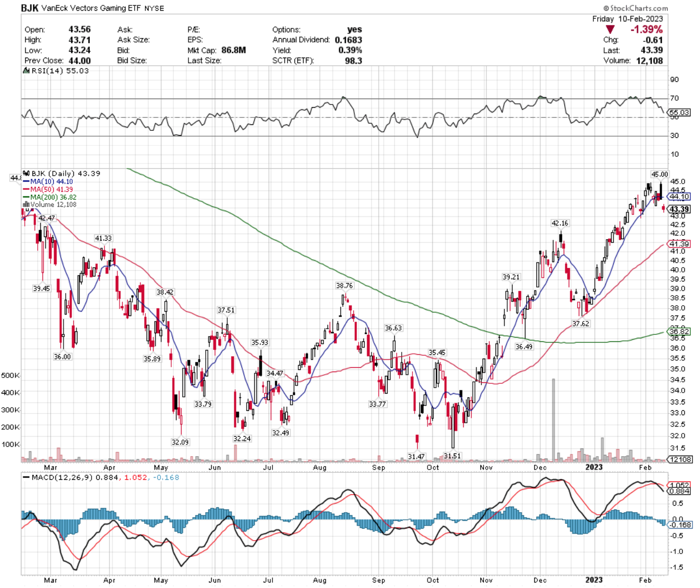Click the 37.51 price label
This screenshot has width=700, height=588.
pyautogui.click(x=226, y=310)
